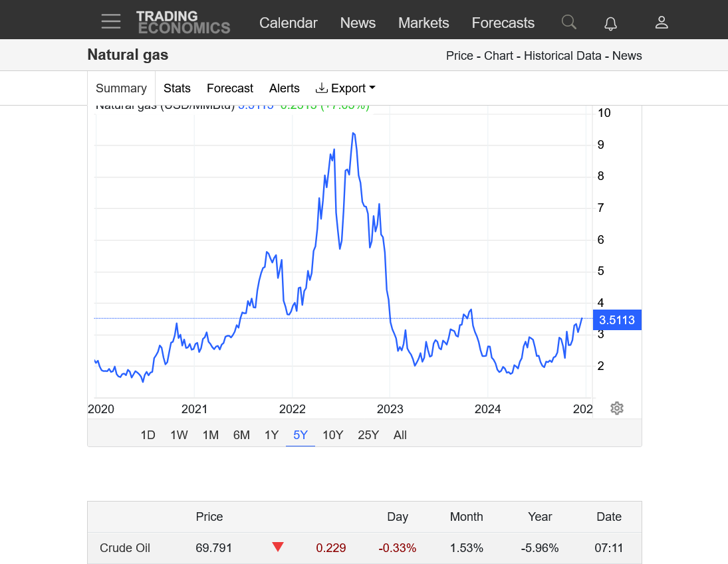728x564 pixels.
Task: Click the Crude Oil link
Action: pos(125,548)
